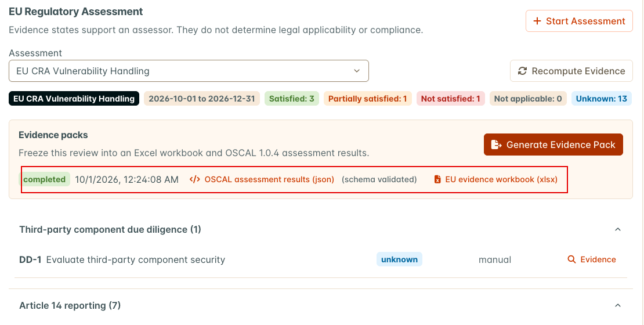Click the Satisfied: 3 status badge

tap(292, 99)
